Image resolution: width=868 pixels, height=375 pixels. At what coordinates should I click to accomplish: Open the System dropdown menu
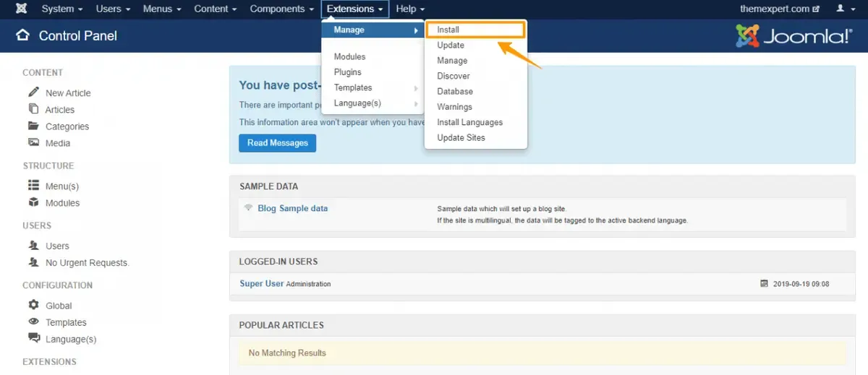(62, 9)
